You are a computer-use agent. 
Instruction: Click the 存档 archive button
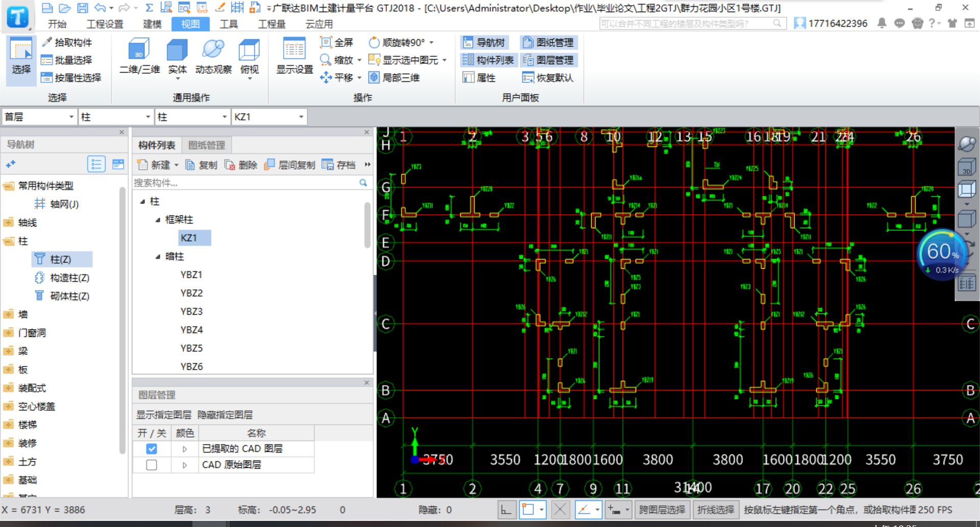point(339,165)
